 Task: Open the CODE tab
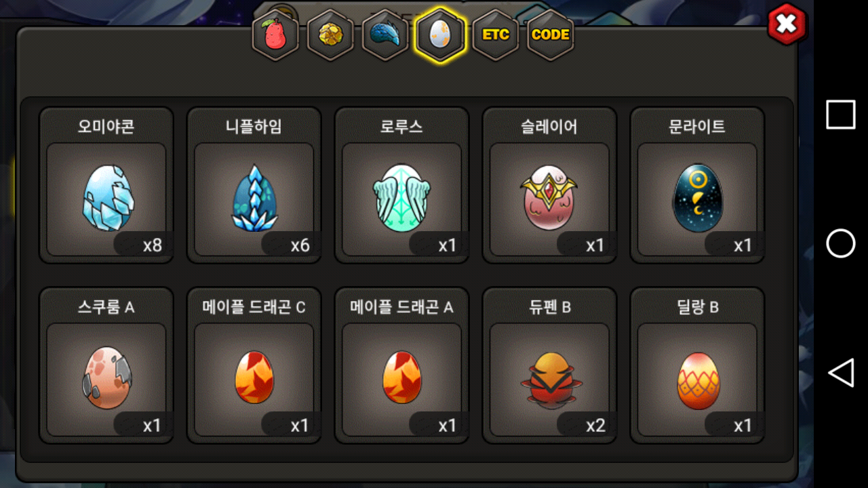[550, 35]
